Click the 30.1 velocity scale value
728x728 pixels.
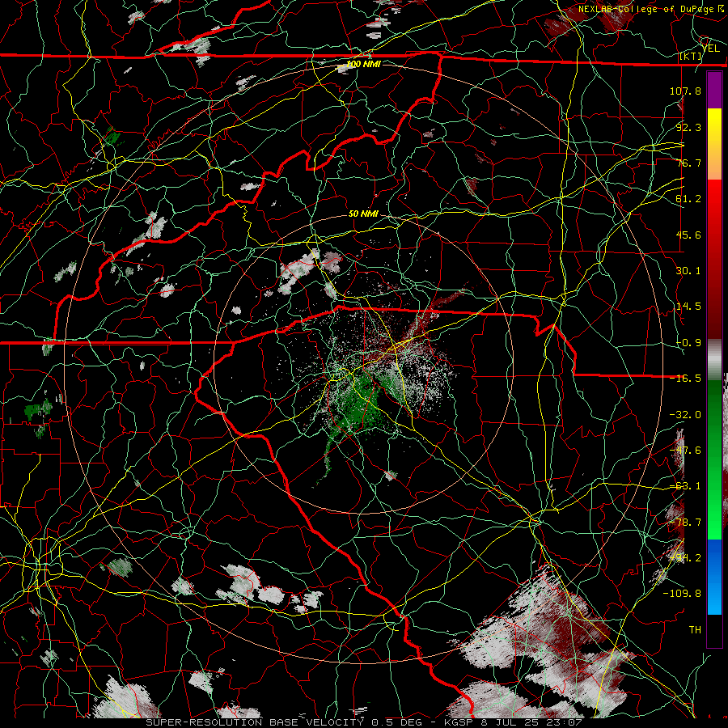point(688,271)
